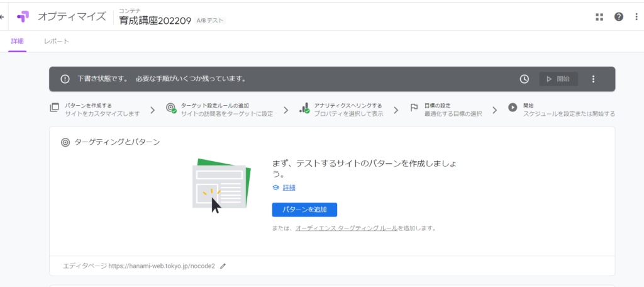Open the オーディエンス ターゲティング ルール link
The width and height of the screenshot is (644, 287).
346,228
